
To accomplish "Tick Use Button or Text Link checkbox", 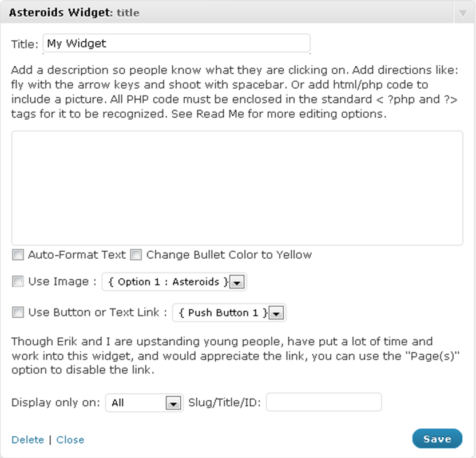I will pyautogui.click(x=18, y=312).
